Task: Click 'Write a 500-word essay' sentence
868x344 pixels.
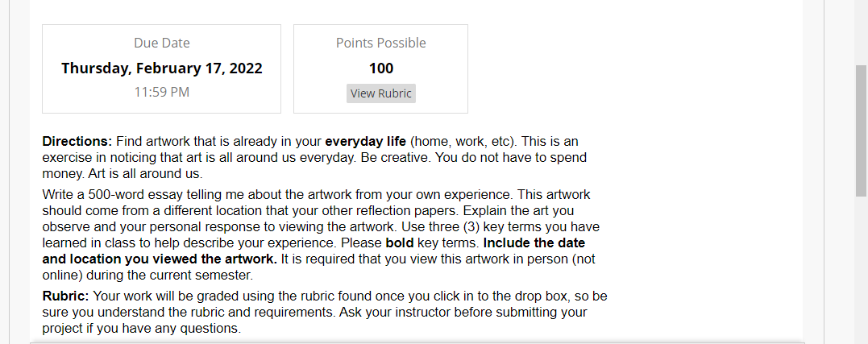Action: pyautogui.click(x=105, y=195)
